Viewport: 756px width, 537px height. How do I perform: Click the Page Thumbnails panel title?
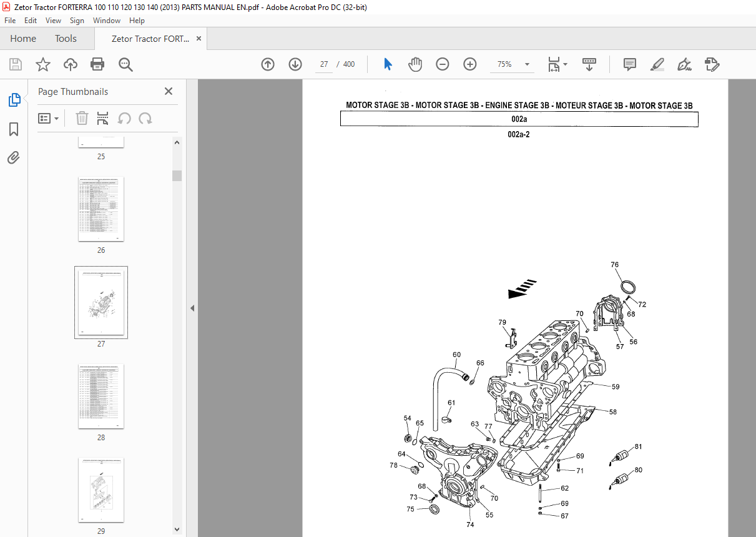tap(73, 91)
